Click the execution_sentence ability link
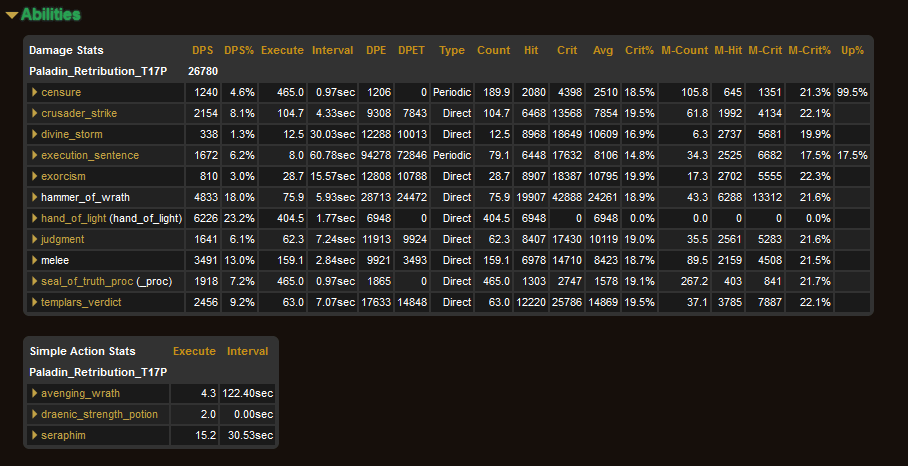 pos(90,155)
